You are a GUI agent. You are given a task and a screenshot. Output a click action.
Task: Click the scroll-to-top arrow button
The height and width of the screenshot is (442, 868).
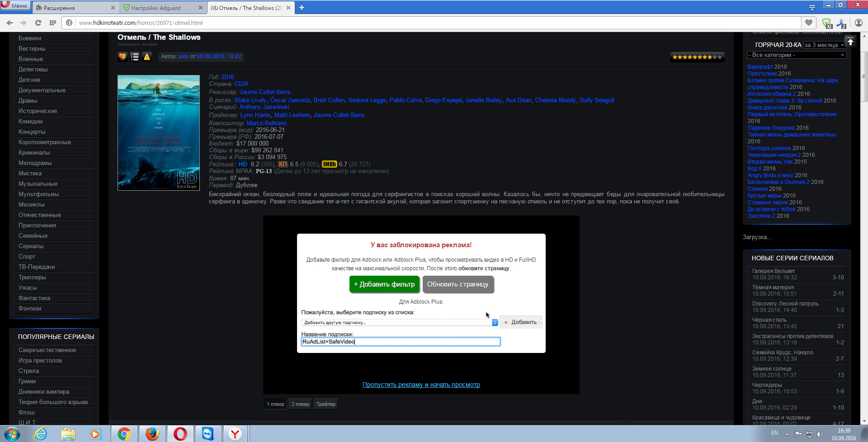(850, 42)
